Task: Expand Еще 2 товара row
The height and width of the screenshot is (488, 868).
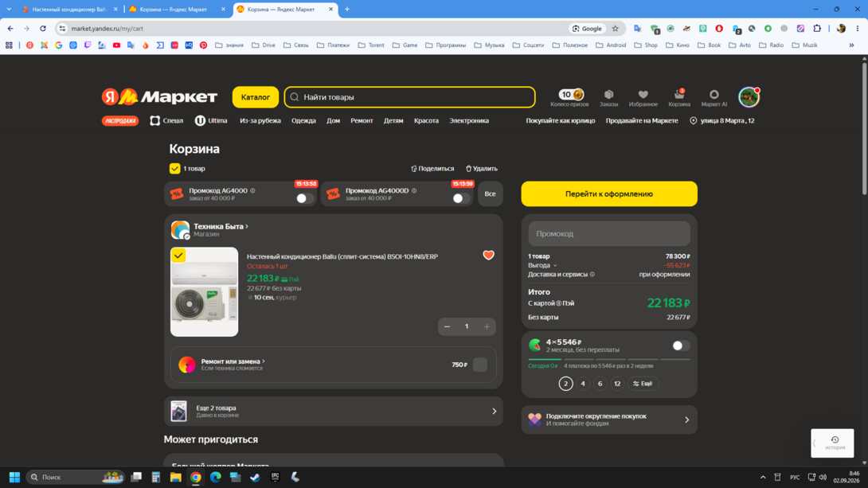Action: (x=333, y=411)
